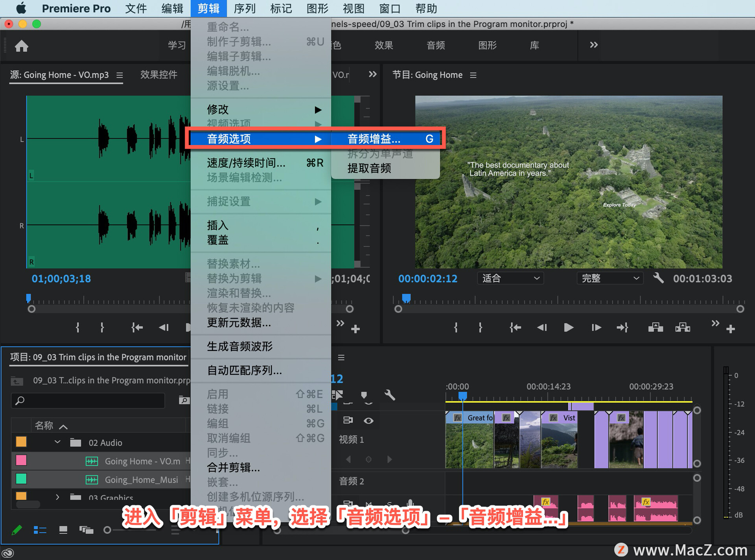This screenshot has height=560, width=755.
Task: Collapse the 02 Audio bin folder
Action: coord(57,442)
